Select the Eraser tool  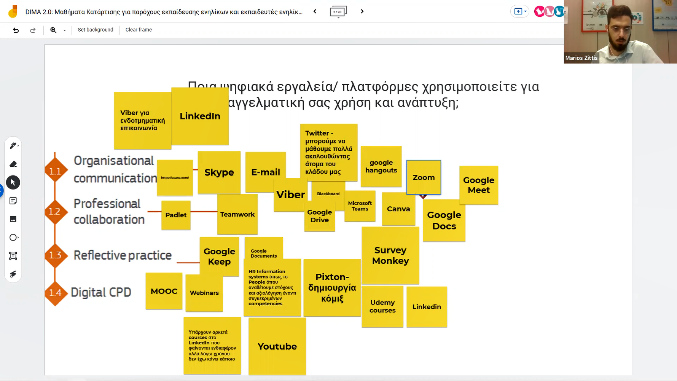click(13, 164)
